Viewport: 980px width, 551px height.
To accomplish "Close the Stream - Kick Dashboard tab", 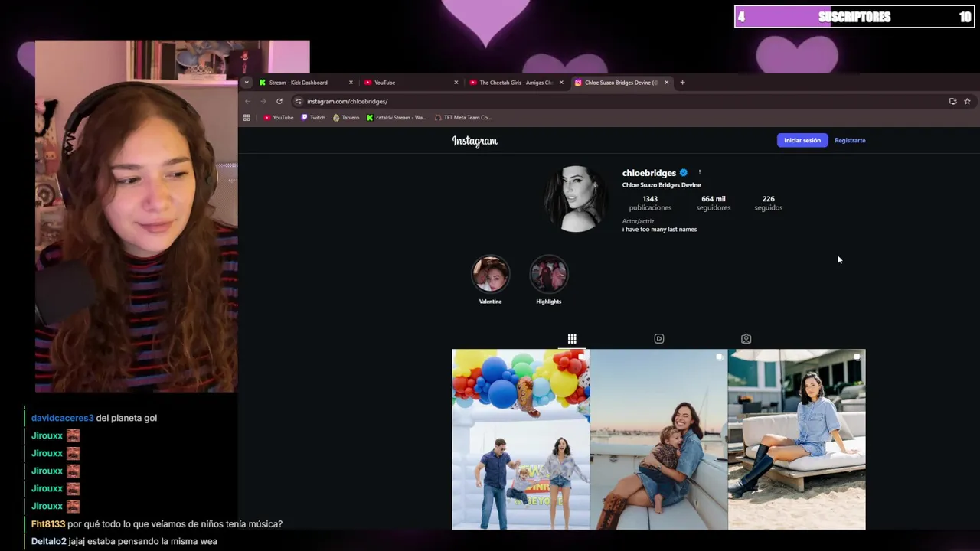I will pyautogui.click(x=351, y=83).
